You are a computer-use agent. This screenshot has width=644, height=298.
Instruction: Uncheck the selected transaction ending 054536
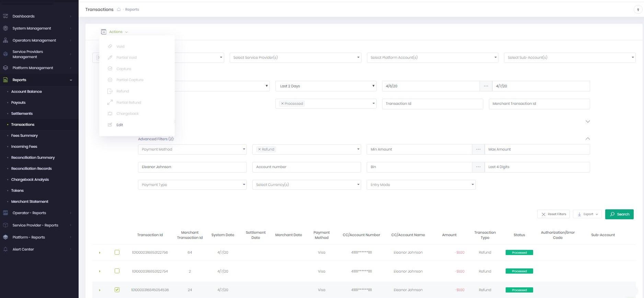pyautogui.click(x=117, y=290)
